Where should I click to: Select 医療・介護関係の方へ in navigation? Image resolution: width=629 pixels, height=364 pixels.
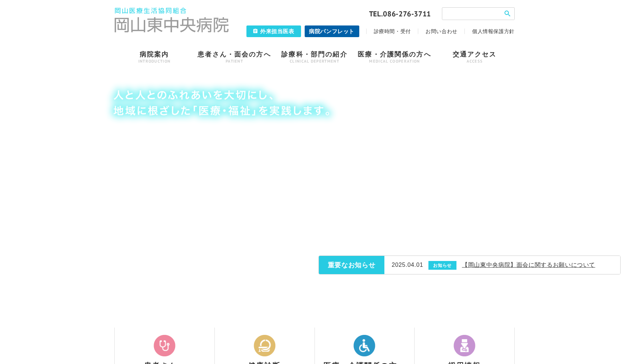point(394,54)
